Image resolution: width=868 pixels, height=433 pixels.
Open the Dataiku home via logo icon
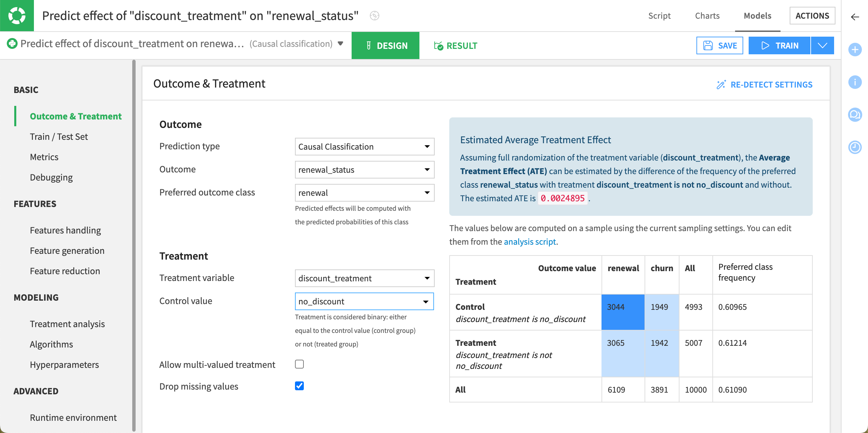(17, 15)
